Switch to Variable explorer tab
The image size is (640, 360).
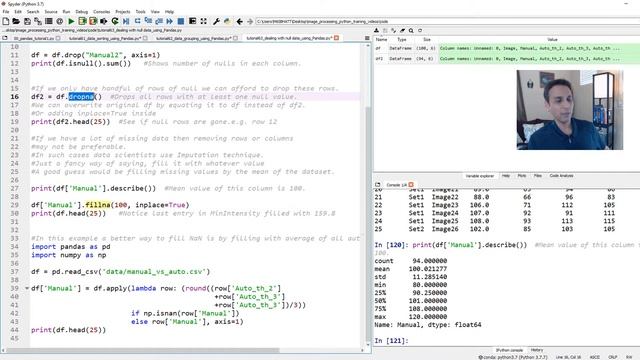(480, 176)
